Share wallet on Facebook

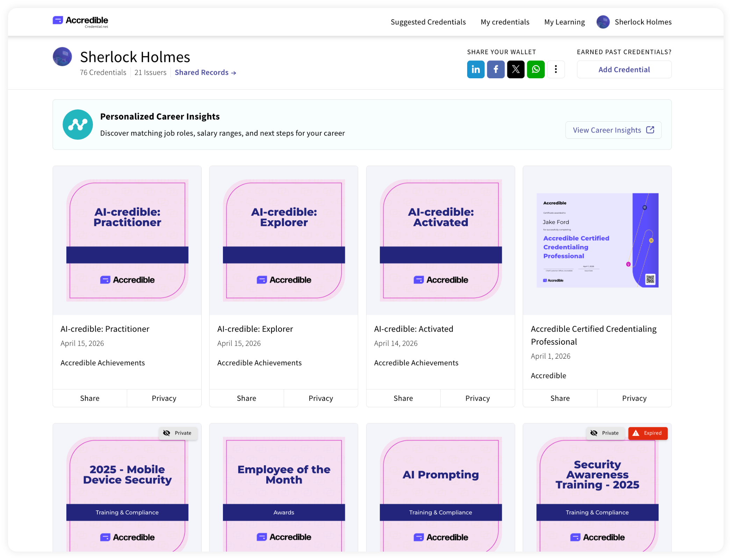click(495, 69)
